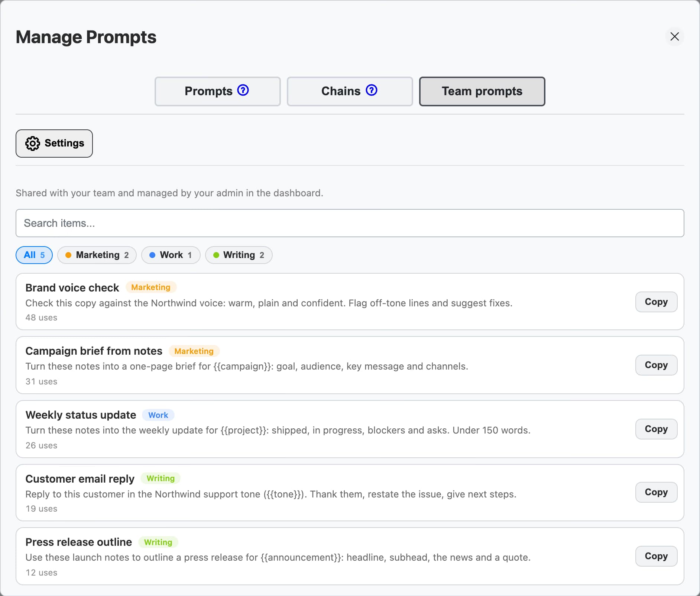
Task: Click the gear icon in Settings
Action: coord(32,143)
